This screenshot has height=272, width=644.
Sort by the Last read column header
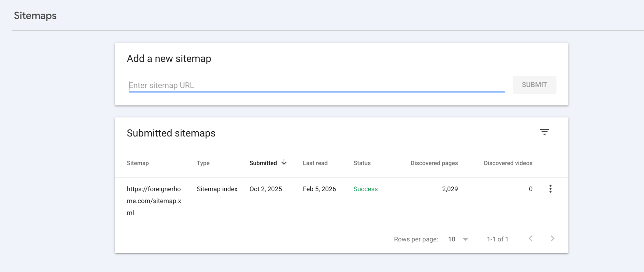[x=315, y=163]
